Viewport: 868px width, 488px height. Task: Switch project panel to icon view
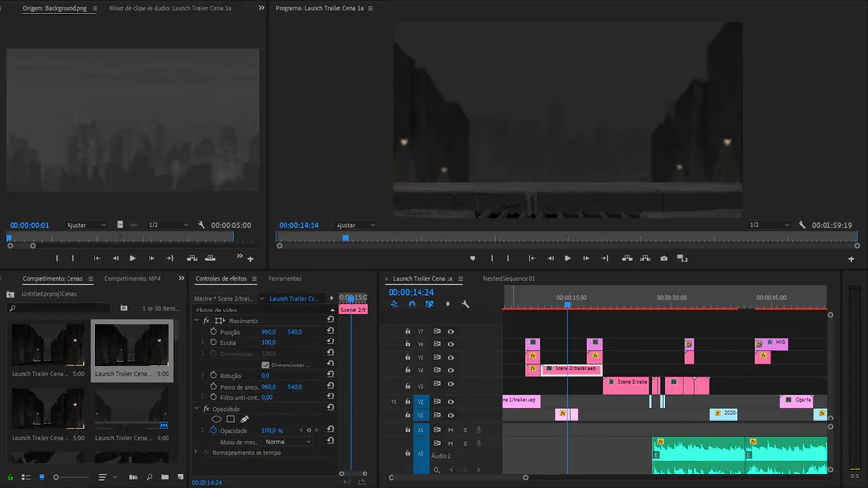pos(41,477)
